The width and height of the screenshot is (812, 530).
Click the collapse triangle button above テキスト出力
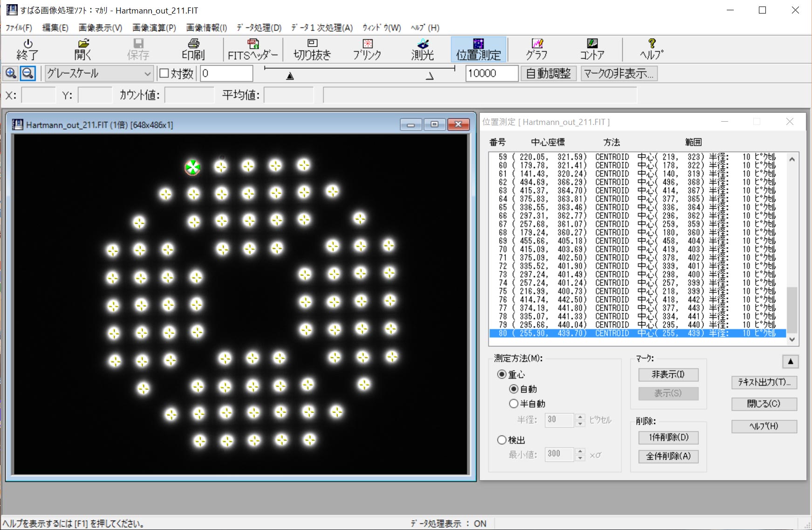791,361
